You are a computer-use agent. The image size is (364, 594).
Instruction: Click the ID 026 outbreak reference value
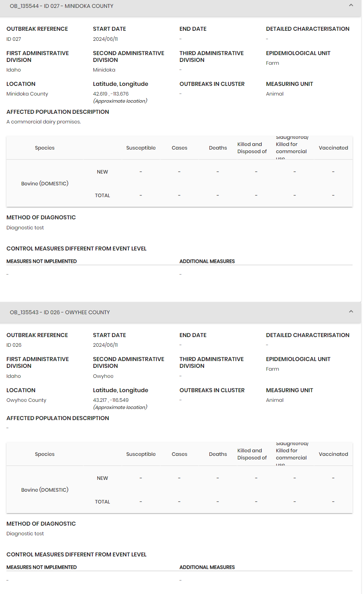14,345
